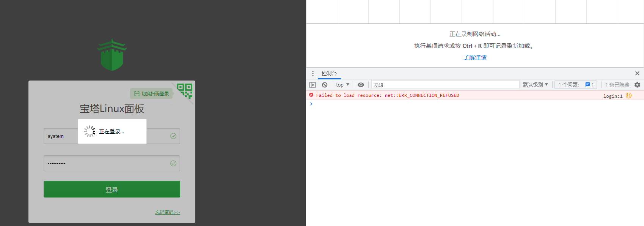The image size is (644, 226).
Task: Click the spinning loading indicator
Action: tap(90, 131)
